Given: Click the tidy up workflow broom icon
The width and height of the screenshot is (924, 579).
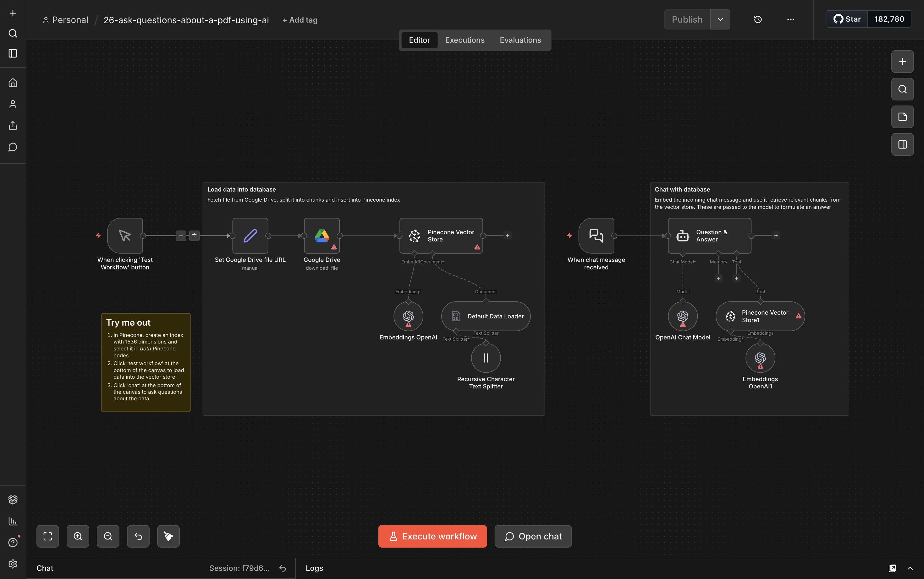Looking at the screenshot, I should click(x=168, y=536).
